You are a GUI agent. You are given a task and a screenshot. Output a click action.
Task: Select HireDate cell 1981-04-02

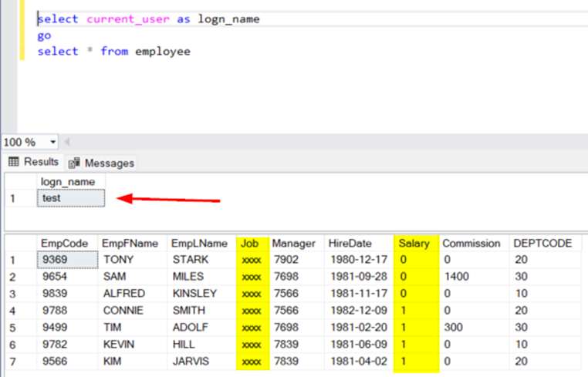tap(360, 362)
